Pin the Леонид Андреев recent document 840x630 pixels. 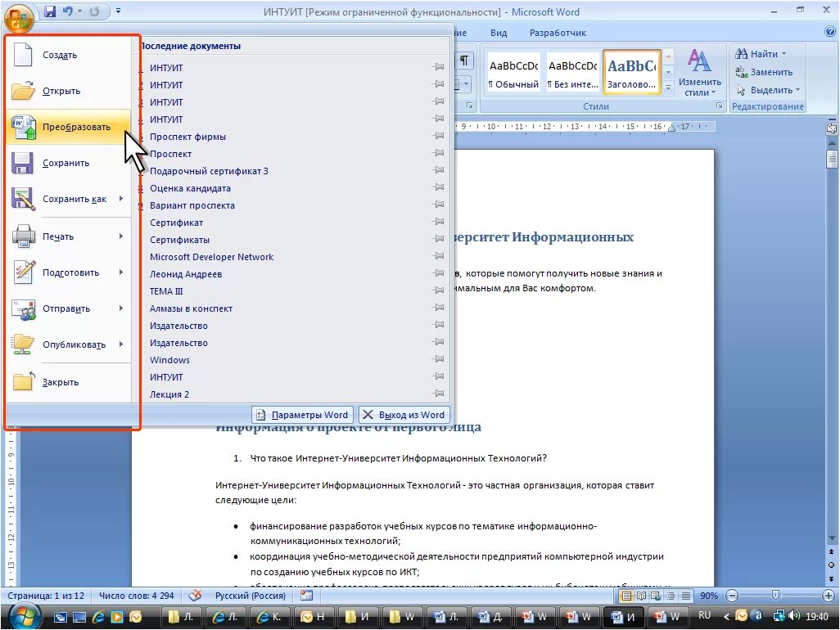pyautogui.click(x=438, y=273)
